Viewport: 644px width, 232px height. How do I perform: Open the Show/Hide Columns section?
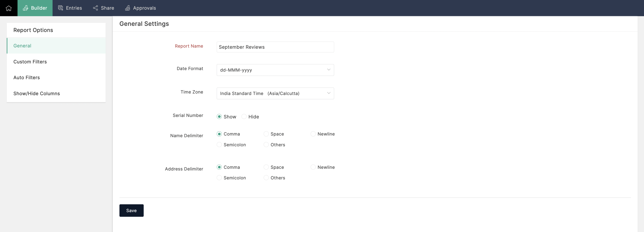(37, 94)
